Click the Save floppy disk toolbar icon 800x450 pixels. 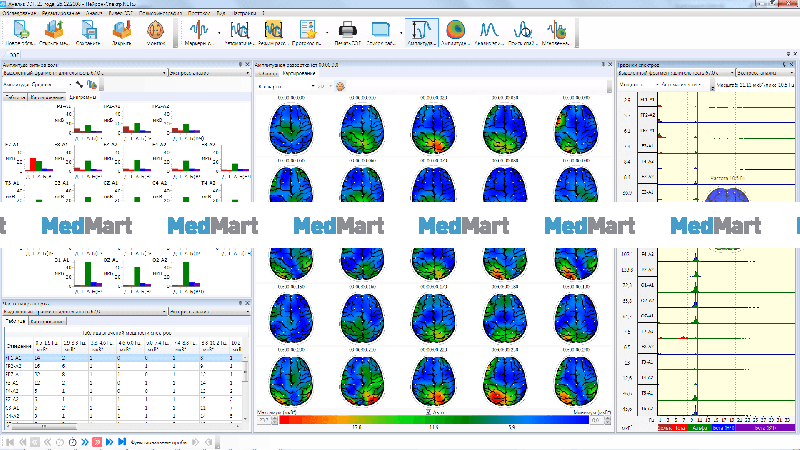[x=88, y=31]
